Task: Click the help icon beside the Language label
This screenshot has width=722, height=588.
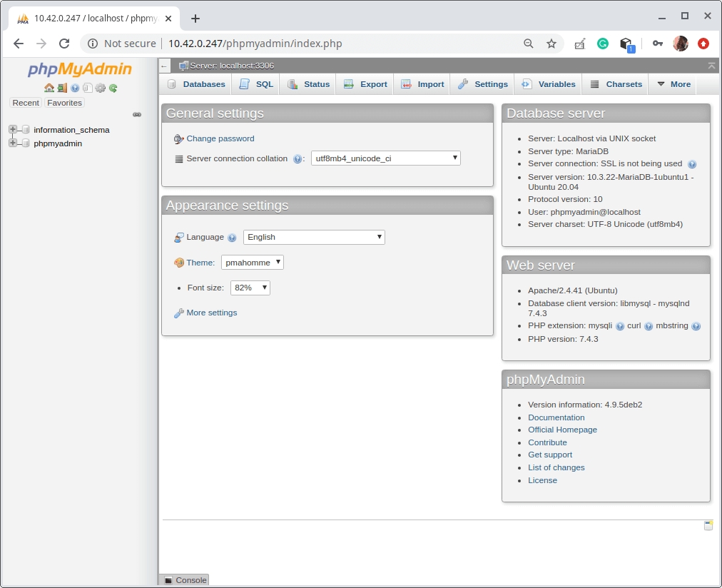Action: pyautogui.click(x=232, y=238)
